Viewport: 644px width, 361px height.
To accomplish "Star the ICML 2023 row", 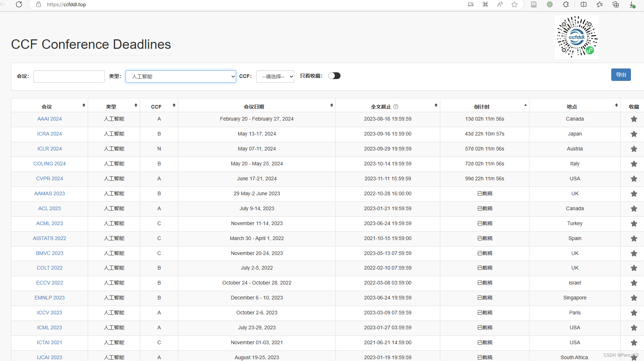I will [634, 328].
